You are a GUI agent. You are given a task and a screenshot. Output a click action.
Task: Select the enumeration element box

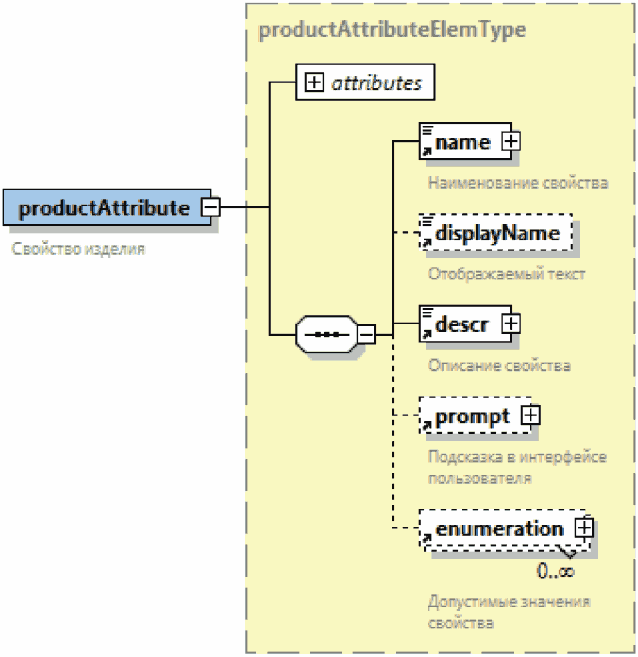click(x=498, y=528)
